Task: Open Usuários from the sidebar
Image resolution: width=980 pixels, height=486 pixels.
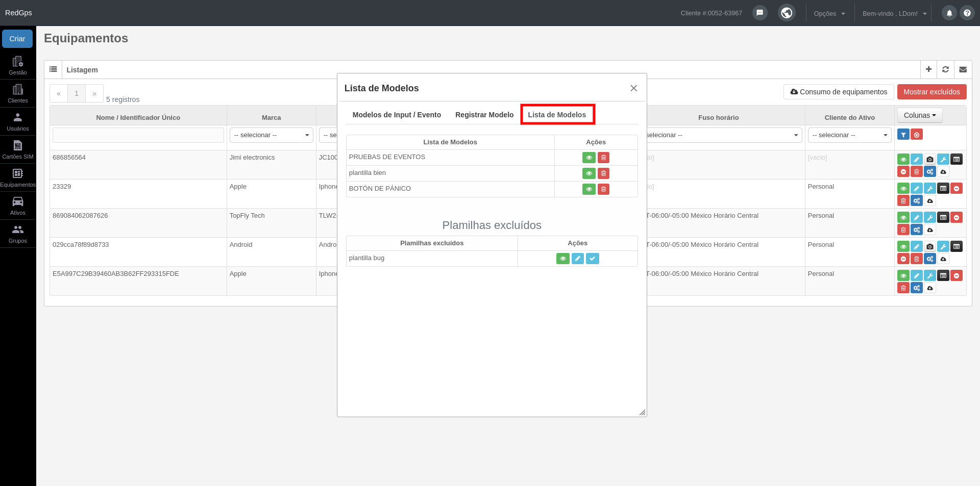Action: [18, 121]
